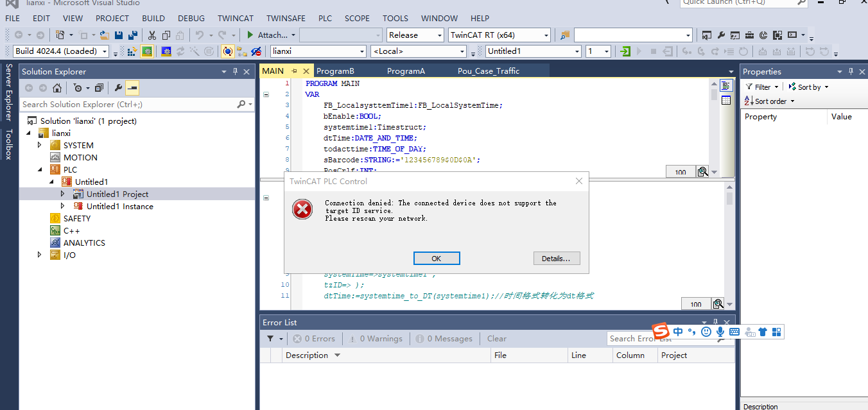Viewport: 868px width, 410px height.
Task: Click the Details... button in error dialog
Action: pyautogui.click(x=556, y=259)
